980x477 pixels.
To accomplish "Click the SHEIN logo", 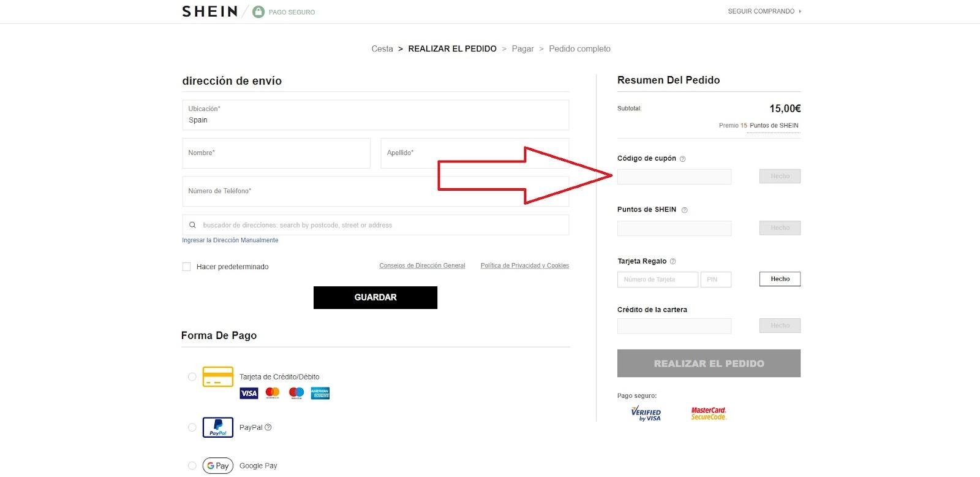I will tap(209, 12).
